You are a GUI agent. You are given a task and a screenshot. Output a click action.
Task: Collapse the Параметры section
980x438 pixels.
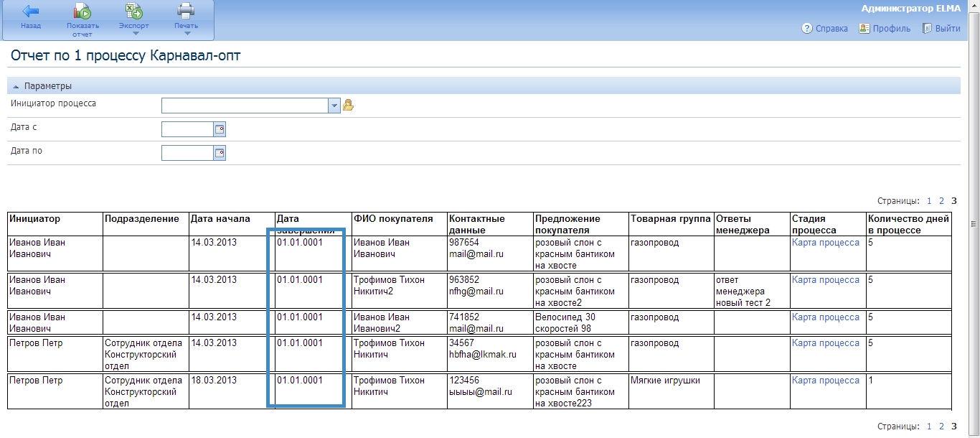[x=16, y=86]
